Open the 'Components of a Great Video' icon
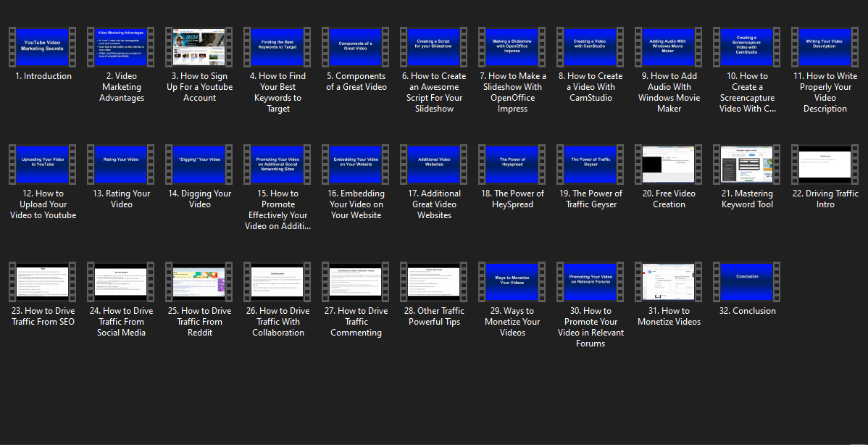 pos(356,47)
